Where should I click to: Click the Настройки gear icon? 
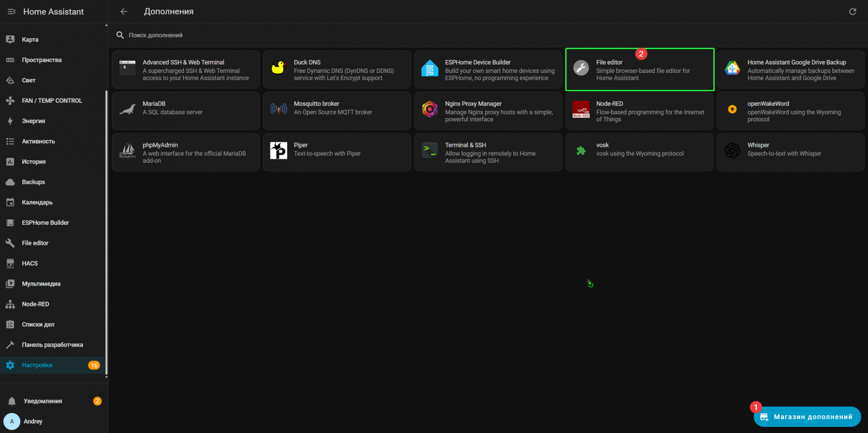[x=10, y=365]
